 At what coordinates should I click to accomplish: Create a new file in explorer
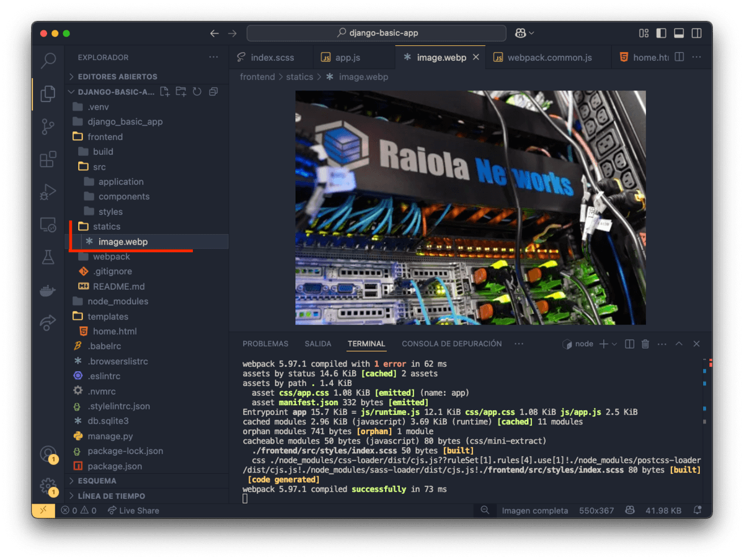click(164, 92)
